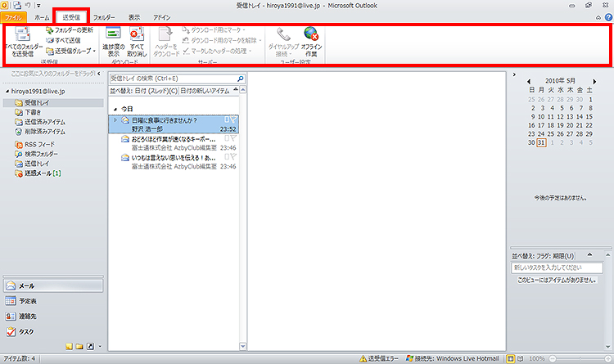Open 迷惑メール junk folder

(x=38, y=173)
